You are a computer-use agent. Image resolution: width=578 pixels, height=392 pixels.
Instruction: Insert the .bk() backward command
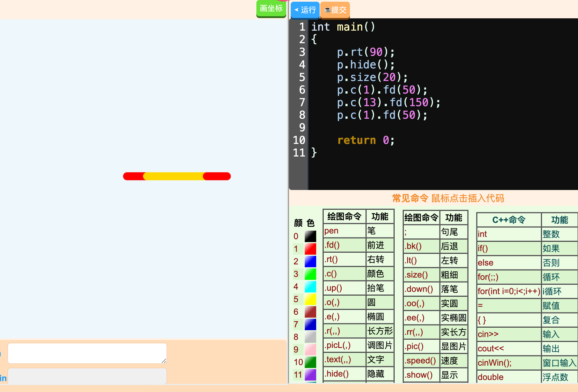413,246
